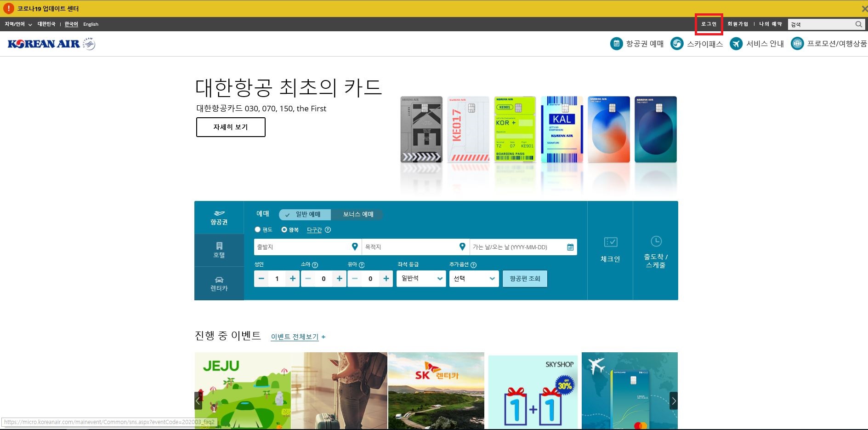Click the 항공권 예매 calendar icon
Image resolution: width=868 pixels, height=430 pixels.
(616, 44)
